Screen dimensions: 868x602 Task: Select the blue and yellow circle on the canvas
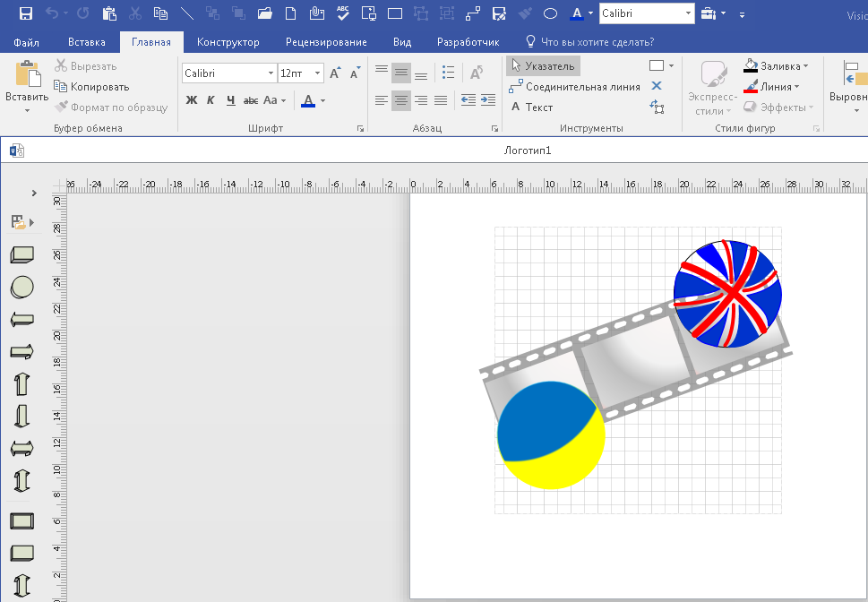coord(551,435)
